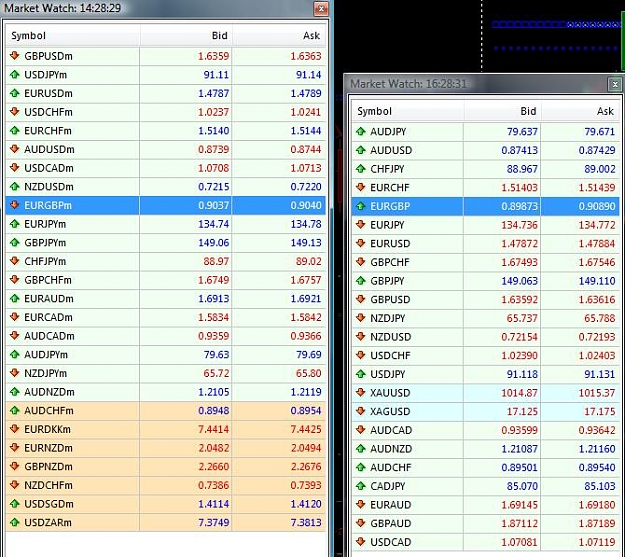
Task: Click the up arrow icon beside GBPJPYm
Action: pyautogui.click(x=15, y=242)
